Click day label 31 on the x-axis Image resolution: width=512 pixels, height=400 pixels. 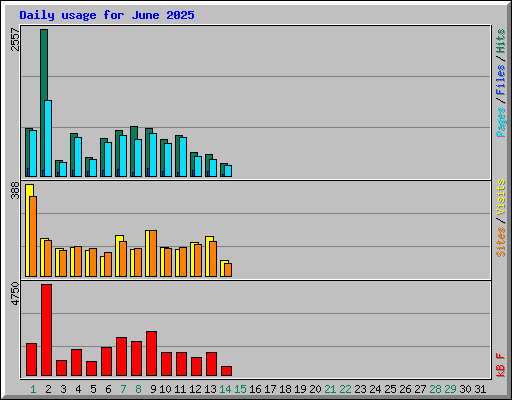click(x=480, y=389)
